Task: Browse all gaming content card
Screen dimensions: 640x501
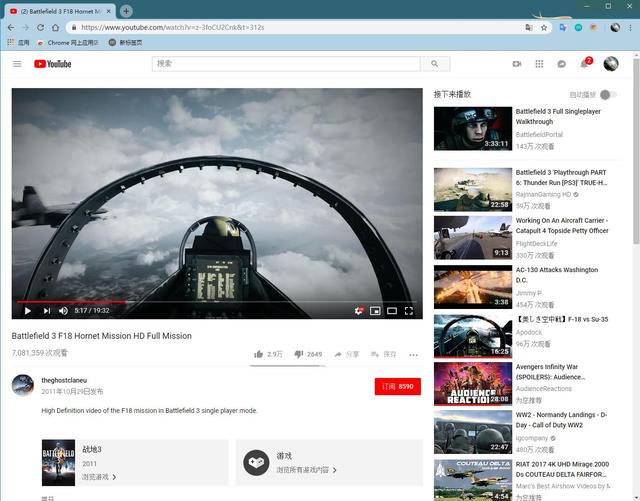Action: click(329, 463)
